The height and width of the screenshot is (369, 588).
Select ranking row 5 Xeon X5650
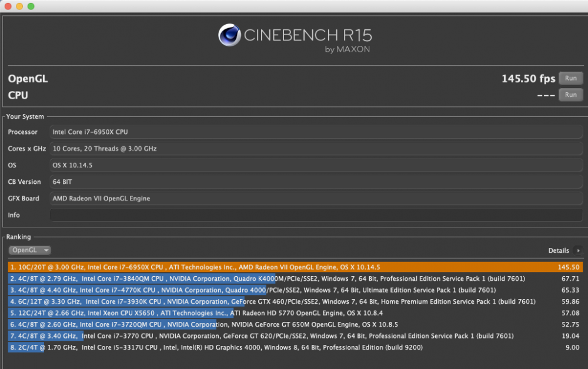(295, 313)
